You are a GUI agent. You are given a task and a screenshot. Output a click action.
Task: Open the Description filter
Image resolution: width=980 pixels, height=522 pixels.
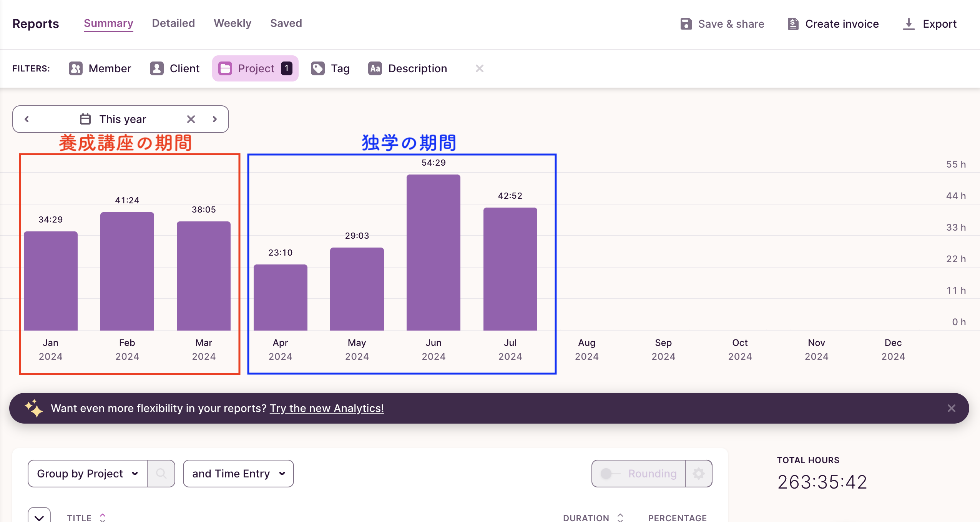[408, 68]
